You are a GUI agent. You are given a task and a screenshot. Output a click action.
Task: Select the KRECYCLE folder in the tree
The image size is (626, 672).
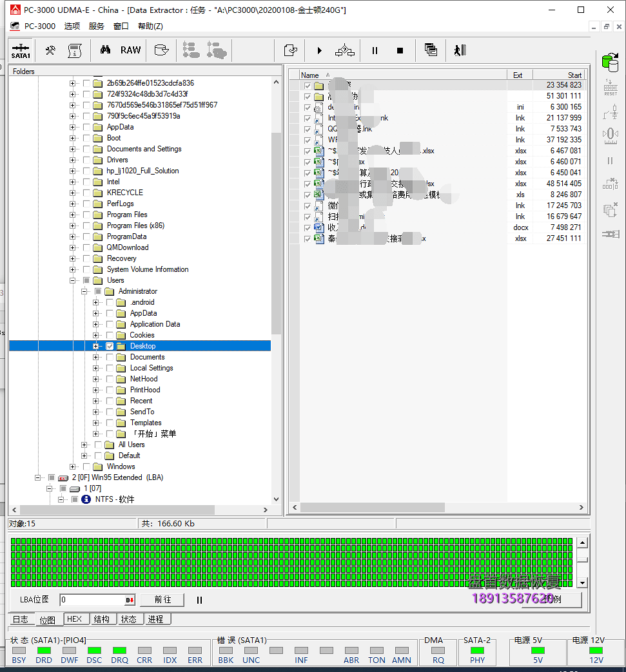point(125,193)
